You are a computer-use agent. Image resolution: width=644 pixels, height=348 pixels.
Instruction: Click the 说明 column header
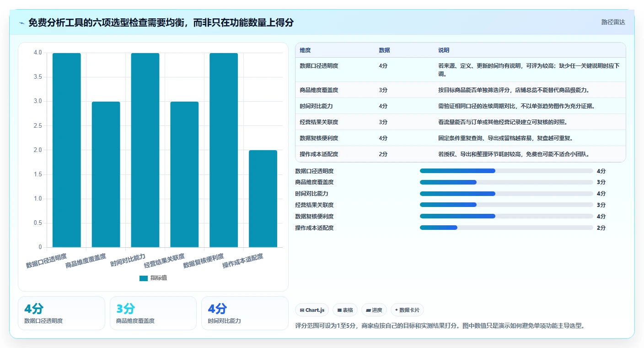pos(444,50)
